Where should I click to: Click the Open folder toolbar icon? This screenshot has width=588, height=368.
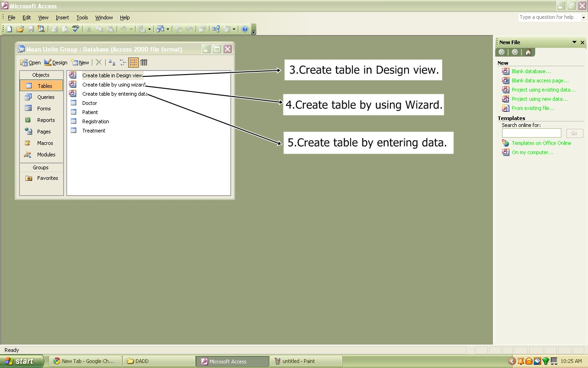pyautogui.click(x=20, y=29)
